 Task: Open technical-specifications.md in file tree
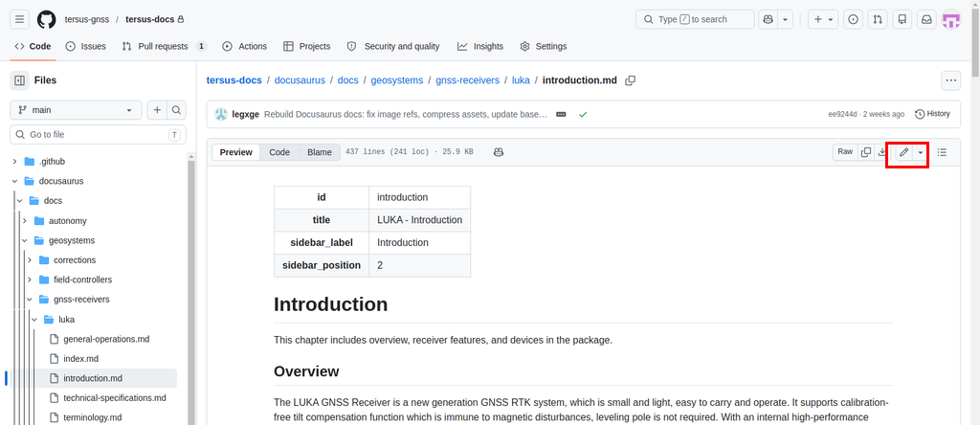115,398
